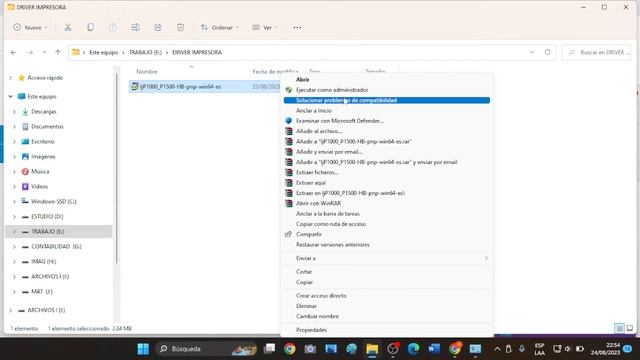The image size is (640, 360).
Task: Click the taskbar Búsqueda search box
Action: pyautogui.click(x=208, y=349)
